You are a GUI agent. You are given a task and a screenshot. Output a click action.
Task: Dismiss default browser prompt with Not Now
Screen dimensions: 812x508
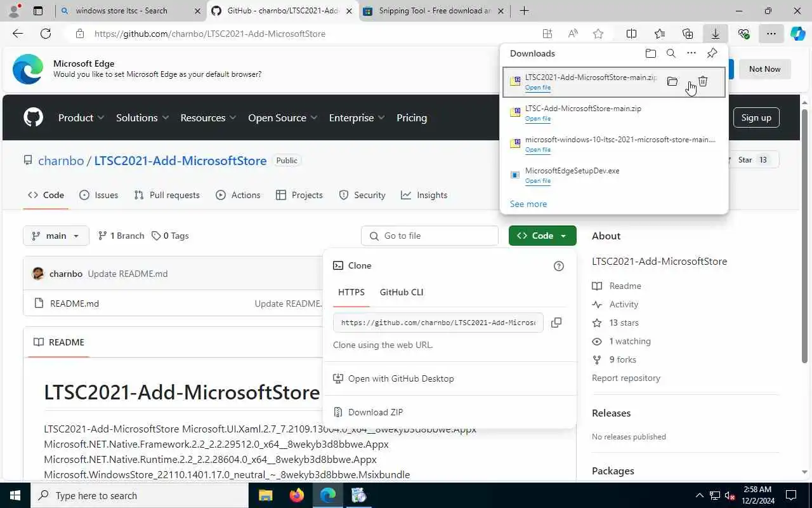tap(764, 69)
